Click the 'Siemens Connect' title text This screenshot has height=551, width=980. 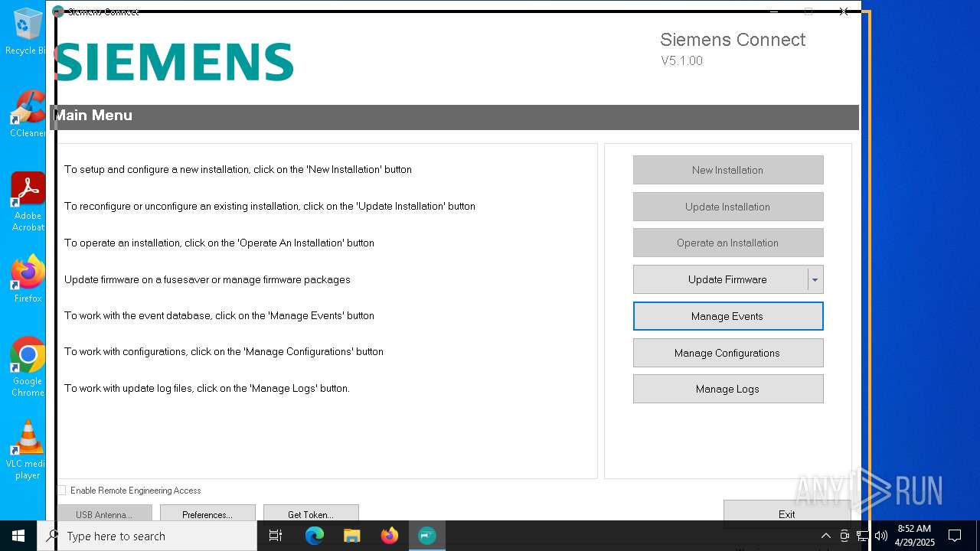click(x=733, y=40)
